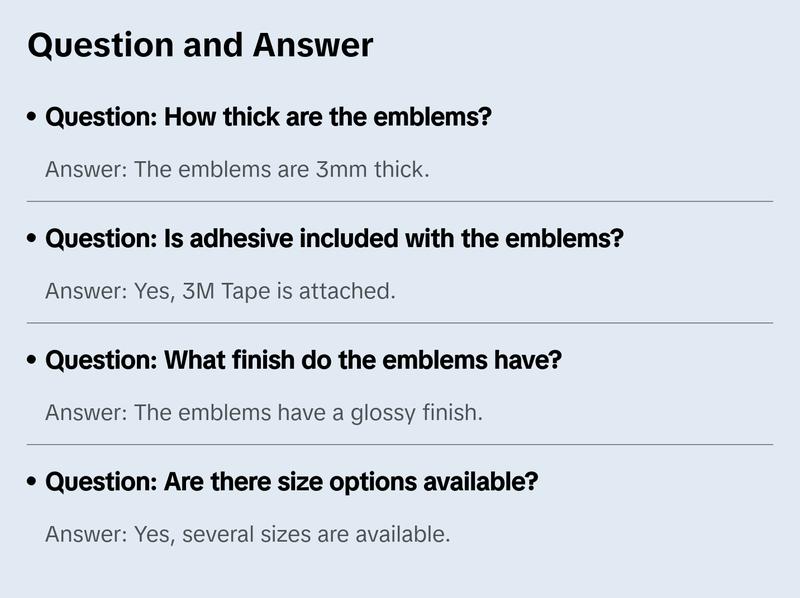Select the bullet beside the size options question
This screenshot has height=598, width=800.
(33, 483)
